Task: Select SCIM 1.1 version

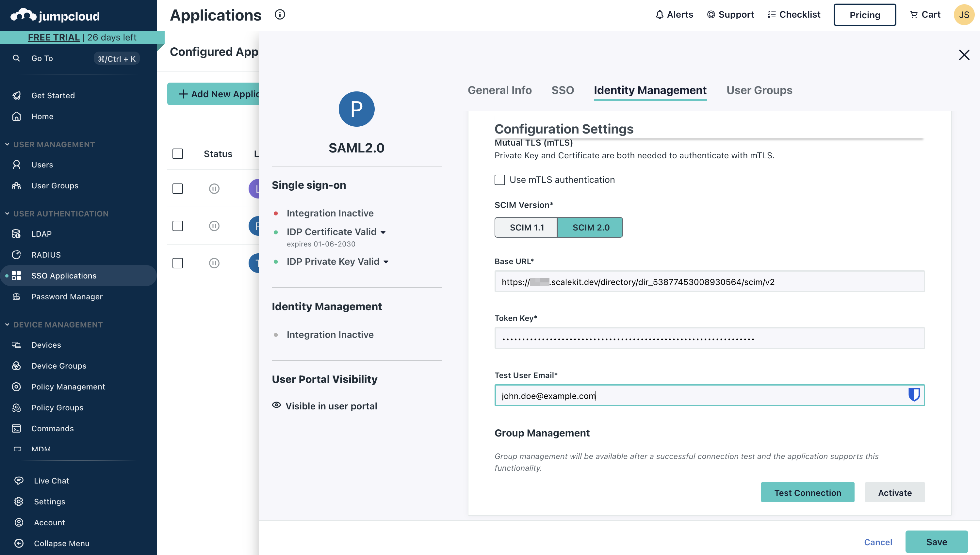Action: click(526, 227)
